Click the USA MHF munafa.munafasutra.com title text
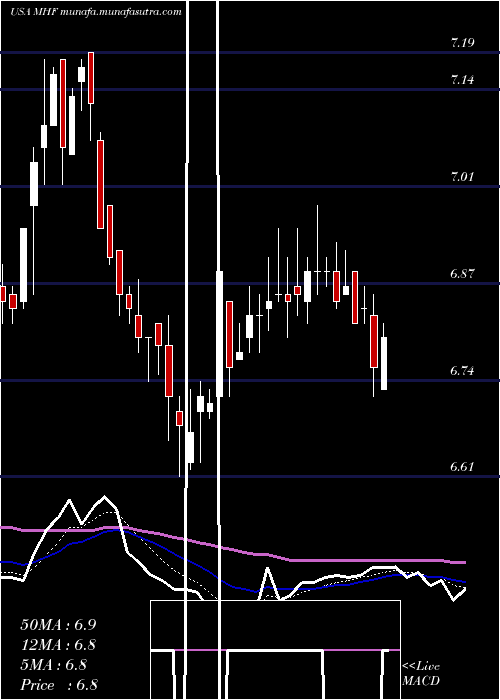Image resolution: width=500 pixels, height=700 pixels. [96, 12]
